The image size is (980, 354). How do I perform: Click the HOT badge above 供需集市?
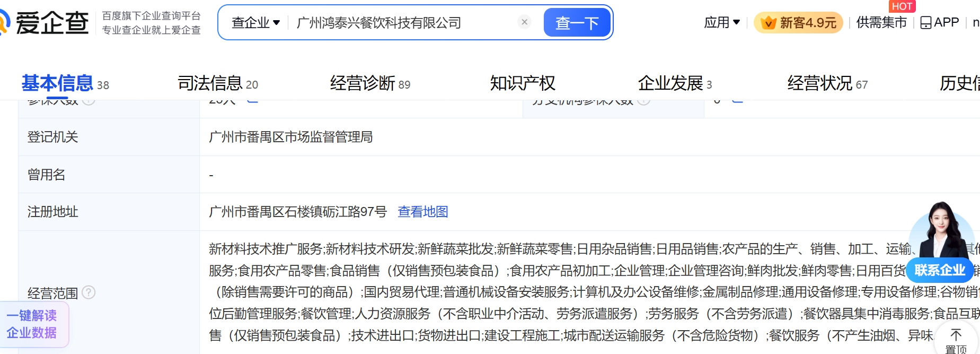tap(902, 6)
